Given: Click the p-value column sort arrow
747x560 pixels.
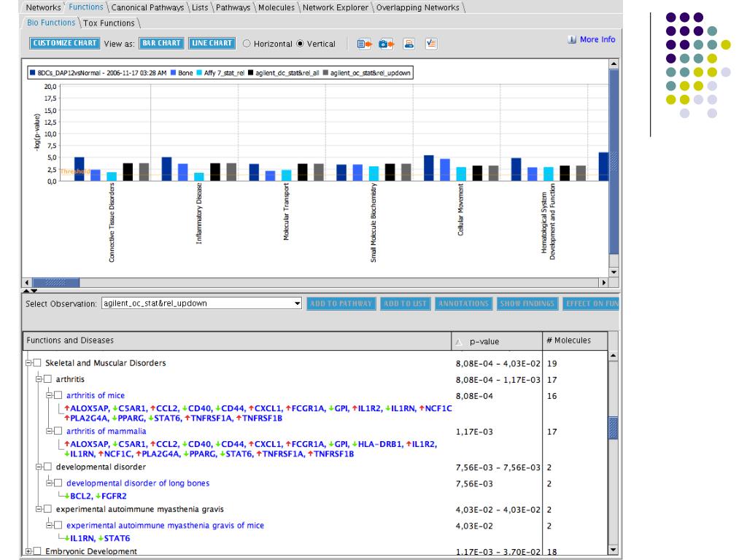Looking at the screenshot, I should (458, 341).
